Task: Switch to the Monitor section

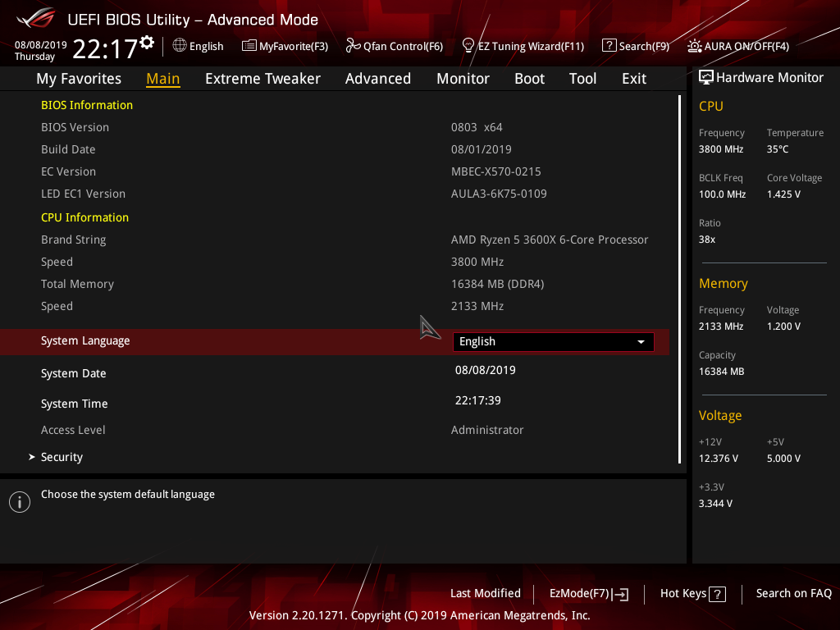Action: tap(463, 78)
